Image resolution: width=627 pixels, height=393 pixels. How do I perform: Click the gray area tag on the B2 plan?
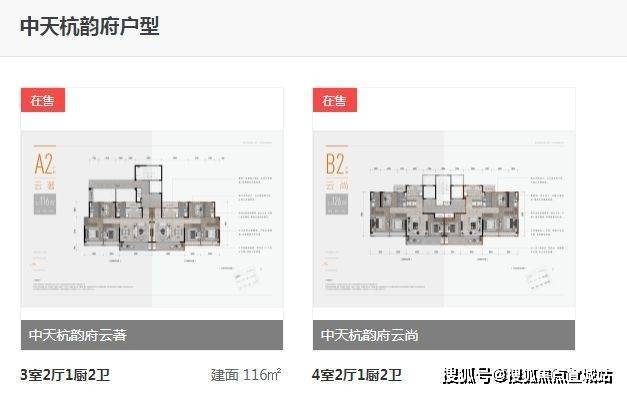[x=337, y=204]
